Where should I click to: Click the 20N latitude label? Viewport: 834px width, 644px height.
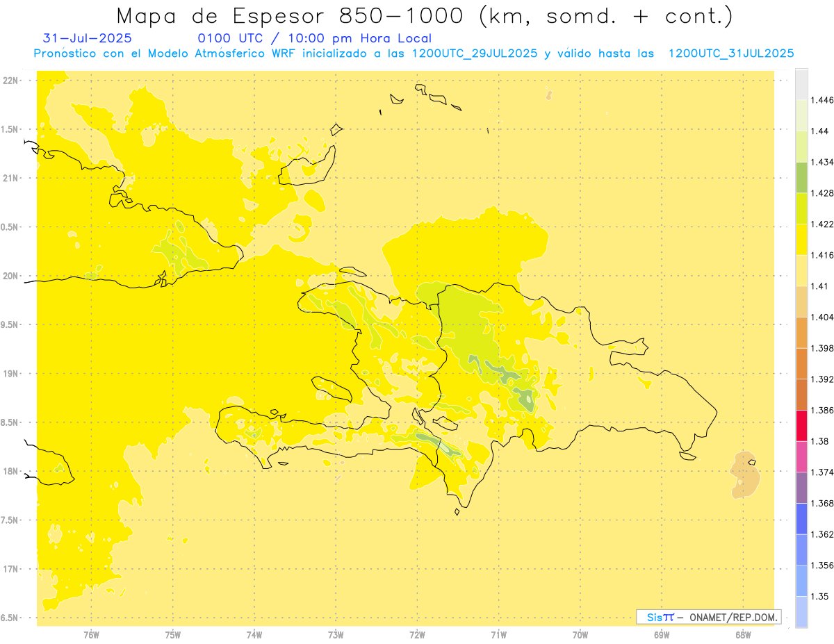pyautogui.click(x=10, y=276)
